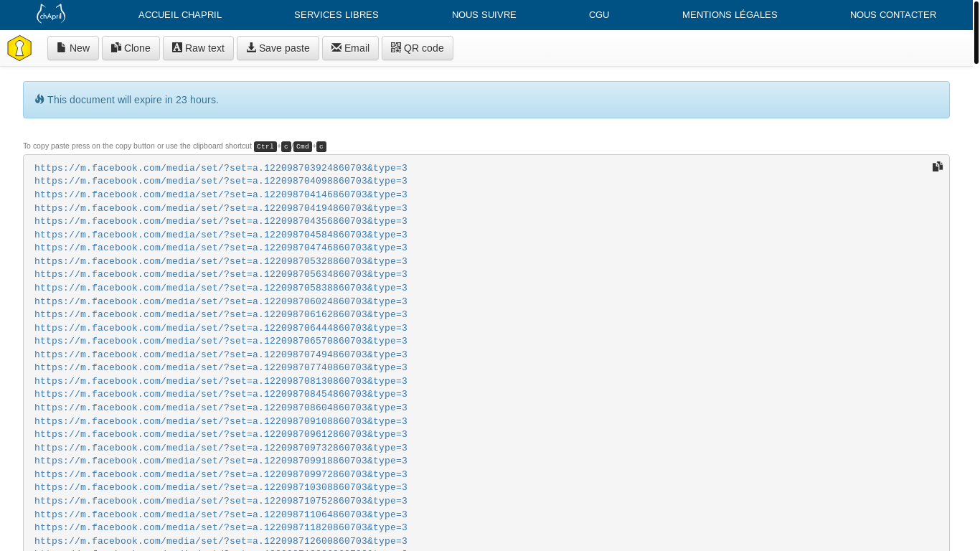Image resolution: width=980 pixels, height=551 pixels.
Task: Open the link ending 122098703924860703&type=3
Action: click(221, 168)
